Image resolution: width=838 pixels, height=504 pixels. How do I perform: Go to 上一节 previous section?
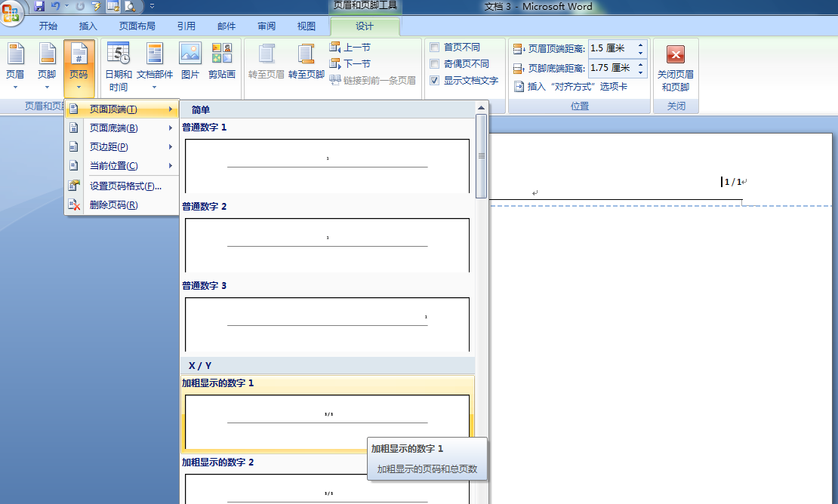(x=350, y=48)
